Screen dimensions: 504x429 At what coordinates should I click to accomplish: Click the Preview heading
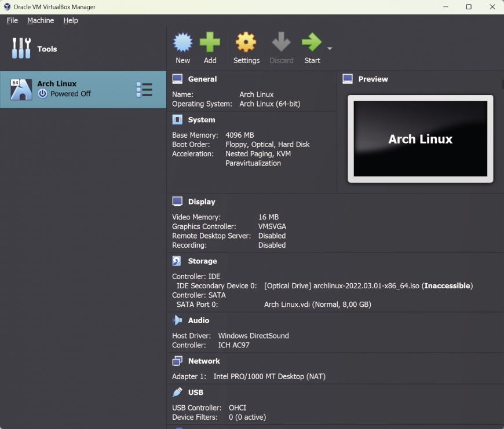(373, 79)
